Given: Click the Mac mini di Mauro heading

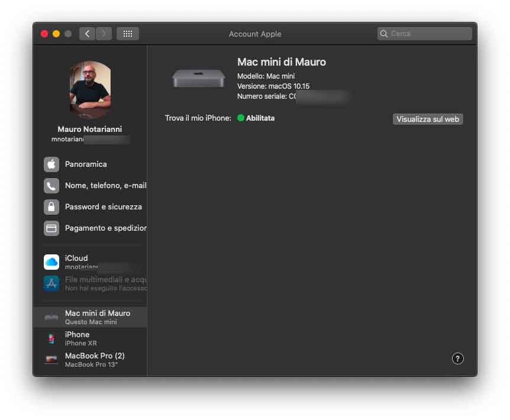Looking at the screenshot, I should coord(282,62).
